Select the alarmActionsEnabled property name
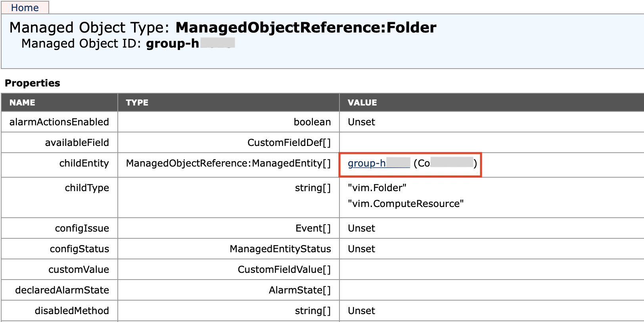644x322 pixels. click(59, 122)
